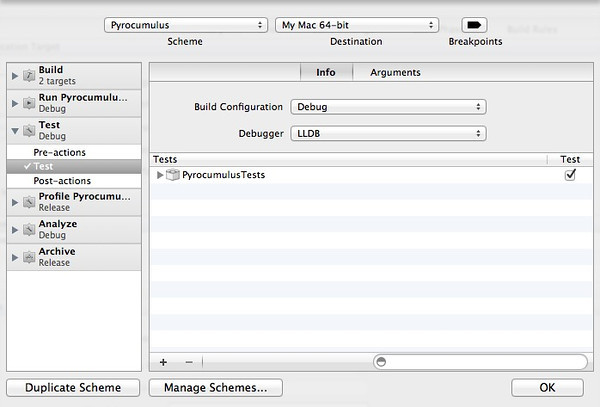Toggle the Breakpoints button

point(474,25)
